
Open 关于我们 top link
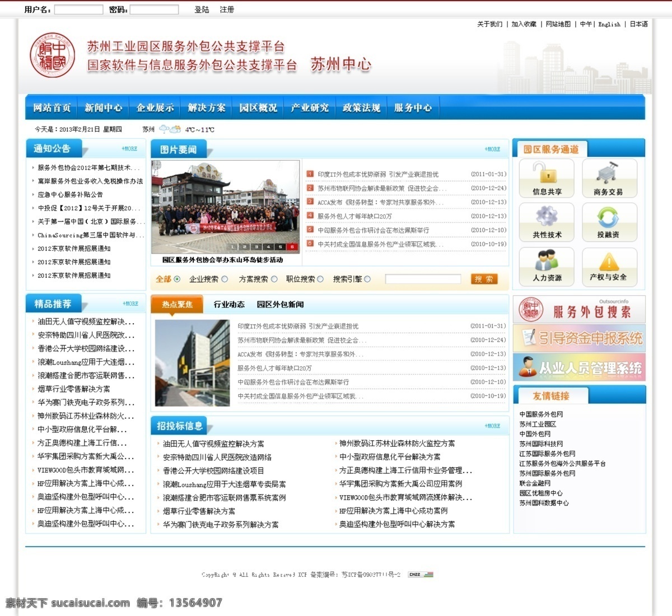[490, 24]
